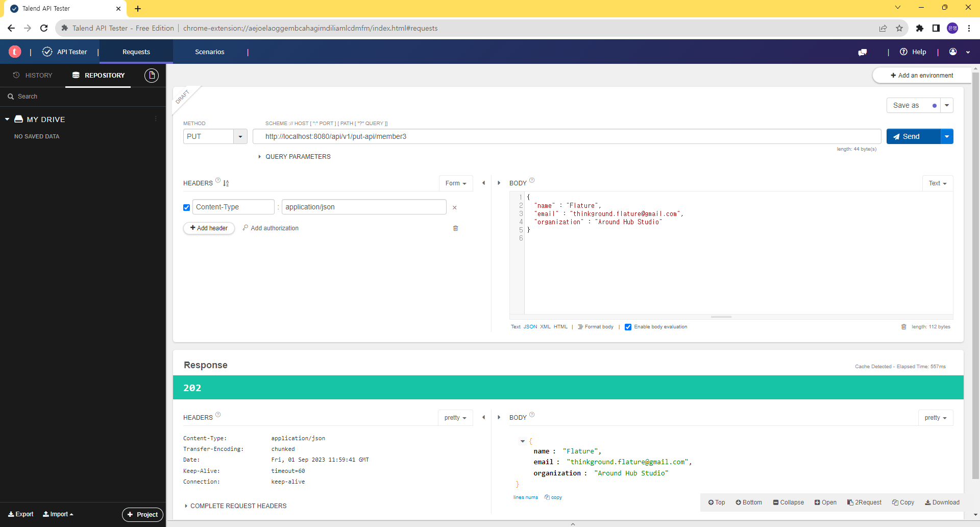Click Add header button

pyautogui.click(x=209, y=228)
